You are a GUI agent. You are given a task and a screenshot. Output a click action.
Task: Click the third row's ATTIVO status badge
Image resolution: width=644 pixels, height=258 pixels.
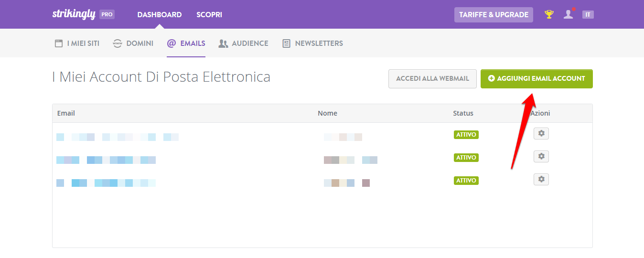click(x=466, y=181)
